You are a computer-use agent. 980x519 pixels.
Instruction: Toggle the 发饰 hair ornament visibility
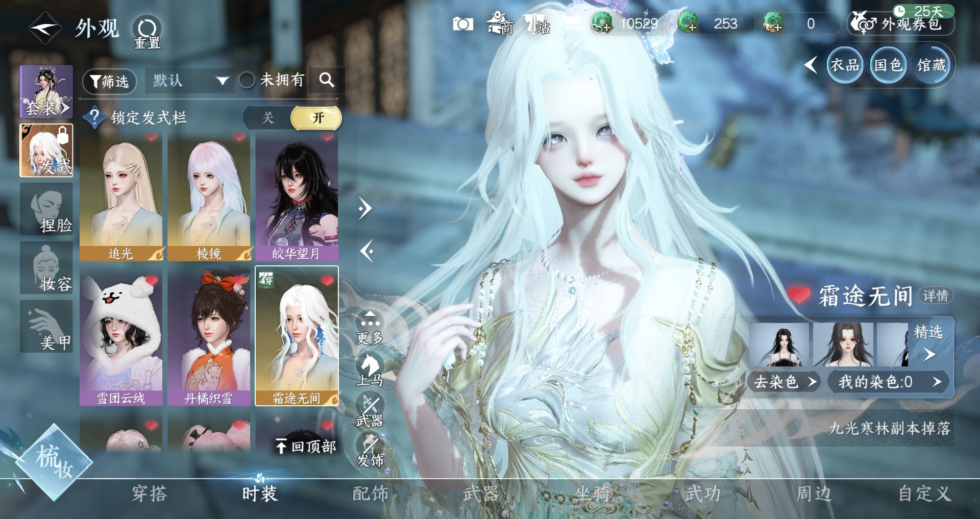pyautogui.click(x=370, y=450)
